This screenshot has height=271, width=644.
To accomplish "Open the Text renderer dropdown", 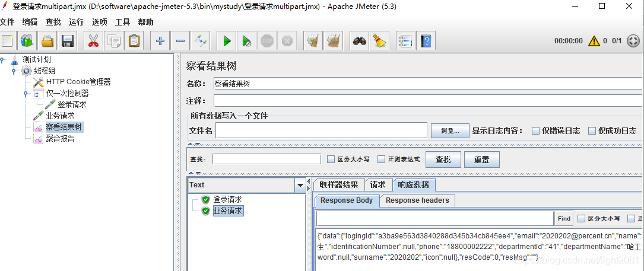I will (x=300, y=186).
